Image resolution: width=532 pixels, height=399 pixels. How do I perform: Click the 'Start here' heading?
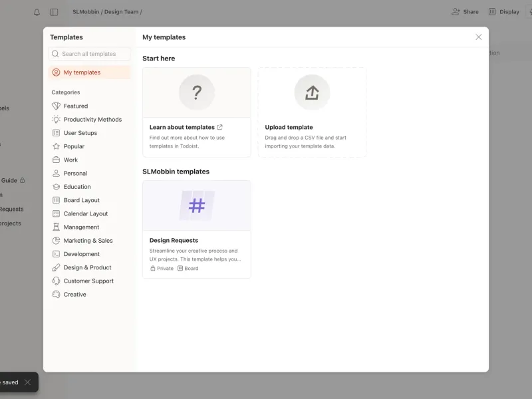click(159, 59)
